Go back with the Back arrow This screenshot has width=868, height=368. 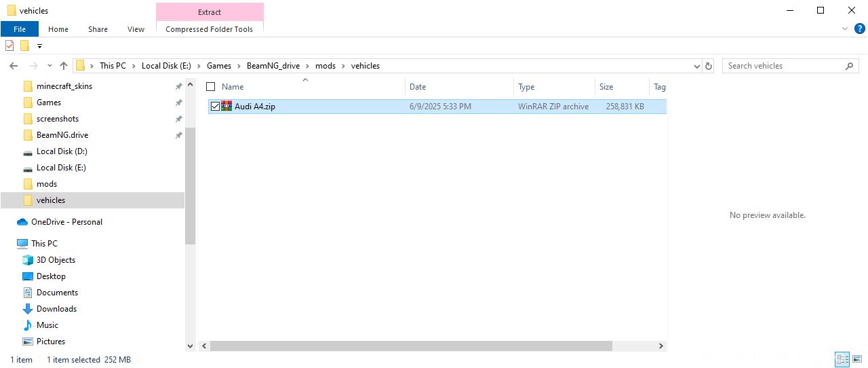click(14, 66)
